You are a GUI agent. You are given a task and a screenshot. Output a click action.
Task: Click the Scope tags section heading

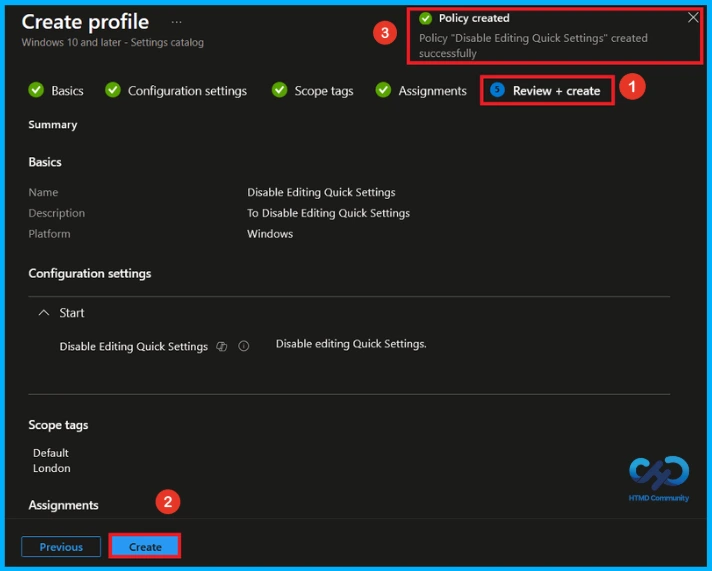[58, 425]
